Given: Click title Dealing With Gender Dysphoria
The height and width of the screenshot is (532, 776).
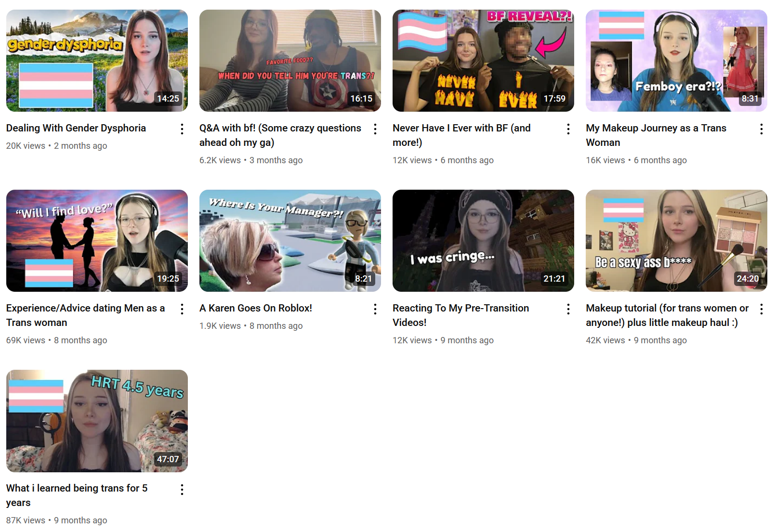Looking at the screenshot, I should (76, 128).
